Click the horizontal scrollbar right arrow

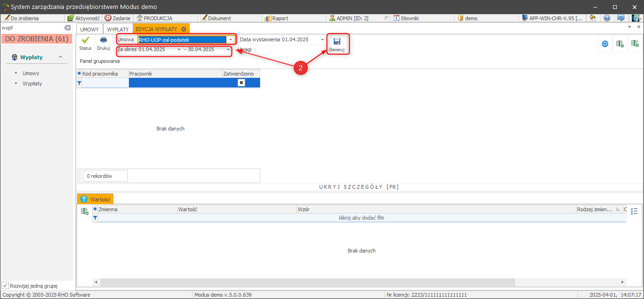click(623, 282)
